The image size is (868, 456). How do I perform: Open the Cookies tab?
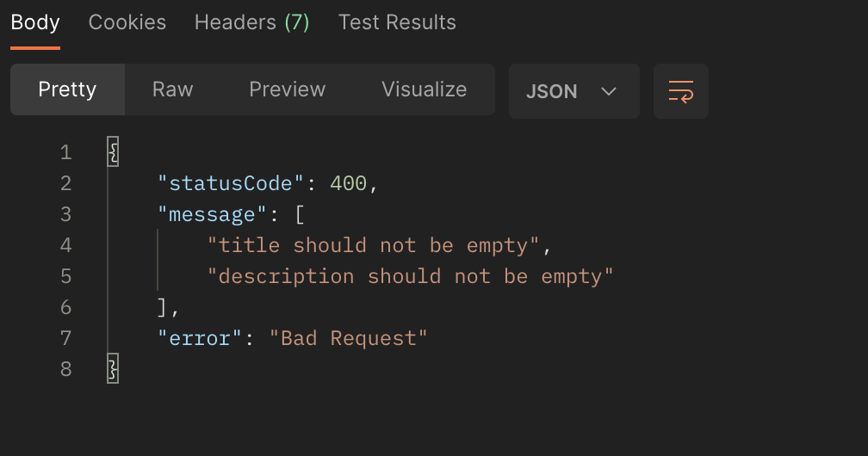[127, 22]
